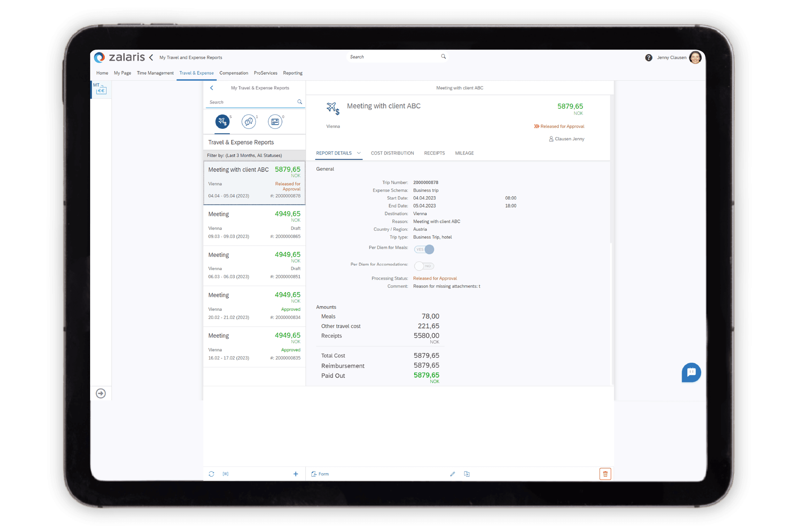Open the Reporting menu item
Image resolution: width=798 pixels, height=532 pixels.
click(292, 73)
